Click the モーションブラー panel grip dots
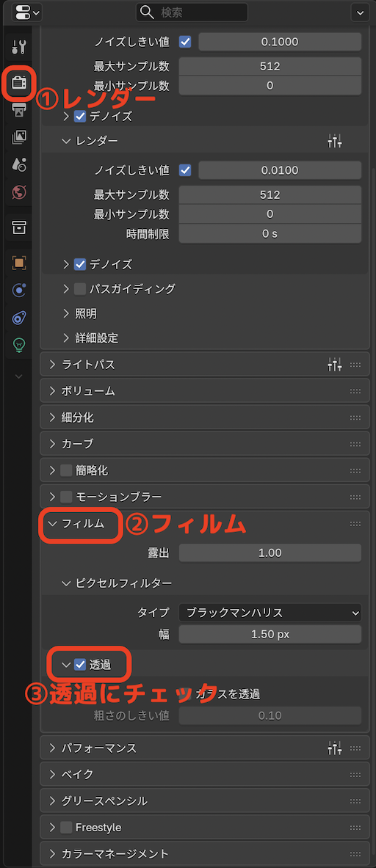This screenshot has height=868, width=376. click(x=355, y=497)
